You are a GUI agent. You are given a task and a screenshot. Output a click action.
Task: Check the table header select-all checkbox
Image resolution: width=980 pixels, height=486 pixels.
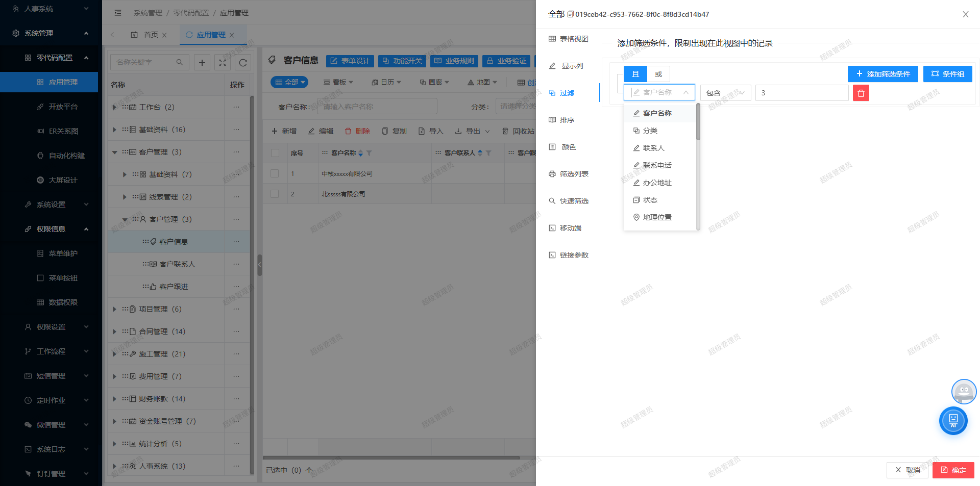275,153
